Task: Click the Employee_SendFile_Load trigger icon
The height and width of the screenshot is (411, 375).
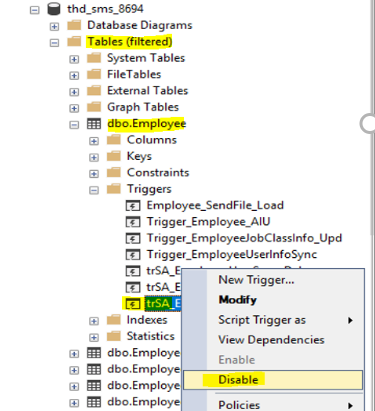Action: [x=133, y=206]
